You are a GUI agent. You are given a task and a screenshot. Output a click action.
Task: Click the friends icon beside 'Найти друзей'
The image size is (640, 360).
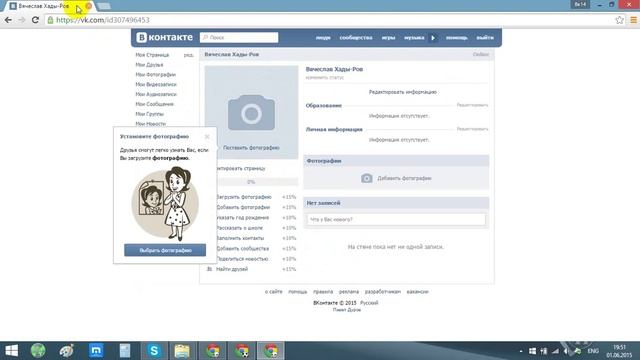click(x=209, y=269)
